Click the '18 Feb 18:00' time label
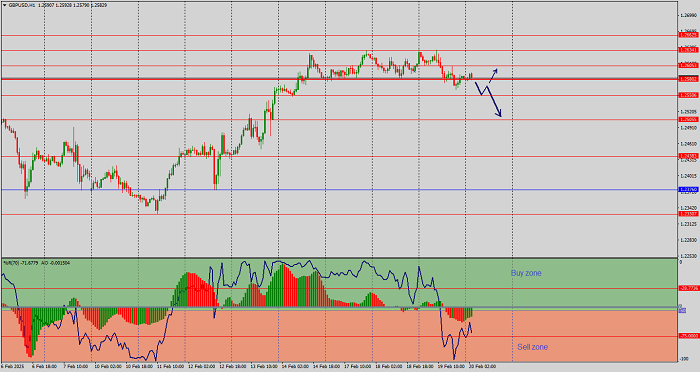This screenshot has height=372, width=700. 420,367
